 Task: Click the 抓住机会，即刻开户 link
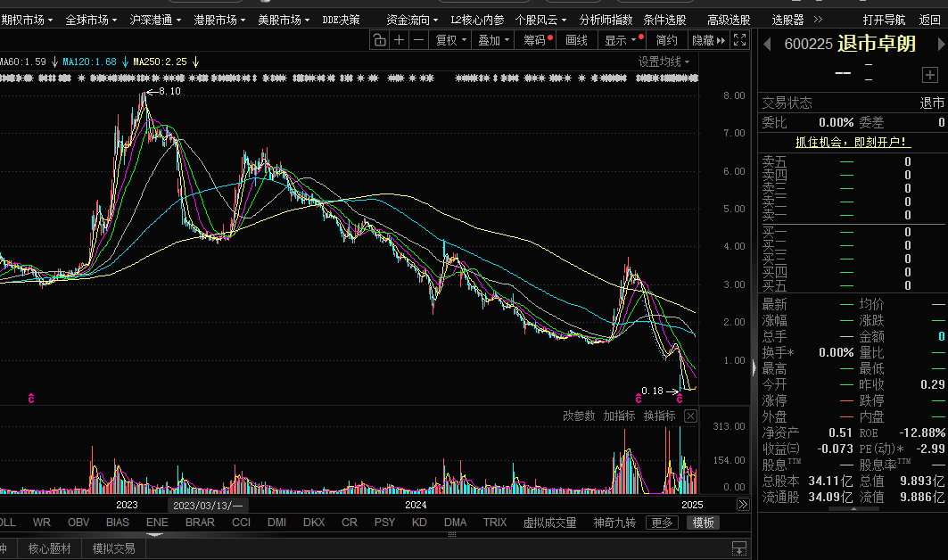pos(851,142)
